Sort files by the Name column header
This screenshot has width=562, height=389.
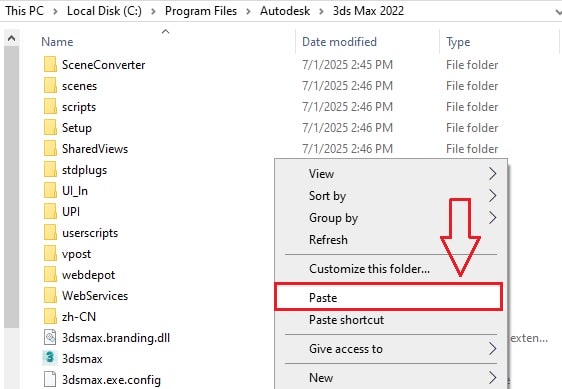click(x=57, y=42)
